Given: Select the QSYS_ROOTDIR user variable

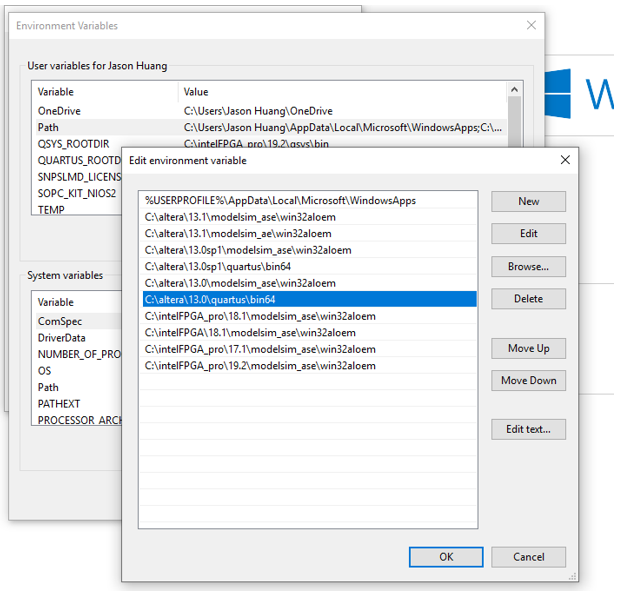Looking at the screenshot, I should coord(271,144).
